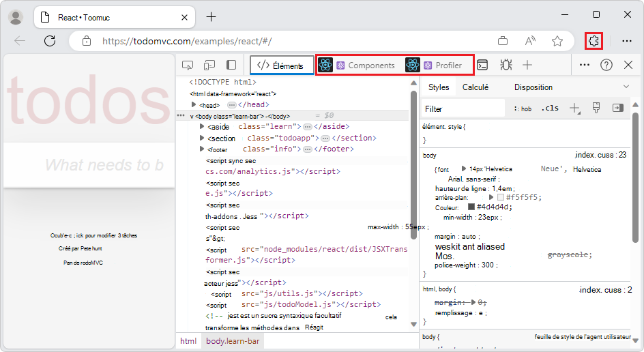Viewport: 644px width, 352px height.
Task: Expand the margin shorthand triangle in html, body
Action: 473,302
